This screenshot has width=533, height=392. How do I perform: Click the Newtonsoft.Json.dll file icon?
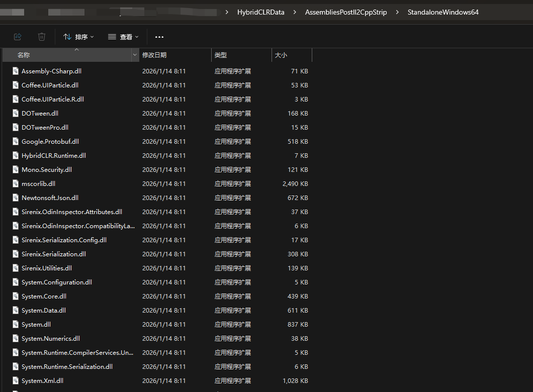click(x=16, y=198)
